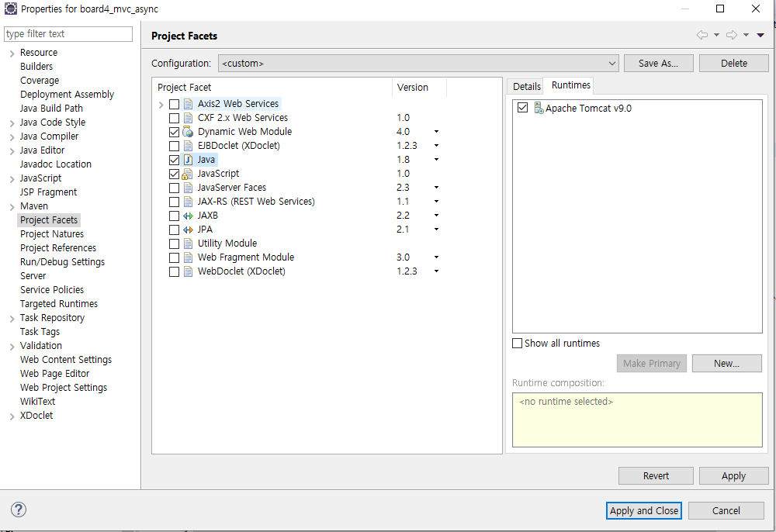The height and width of the screenshot is (532, 776).
Task: Click the type filter text field
Action: point(68,33)
